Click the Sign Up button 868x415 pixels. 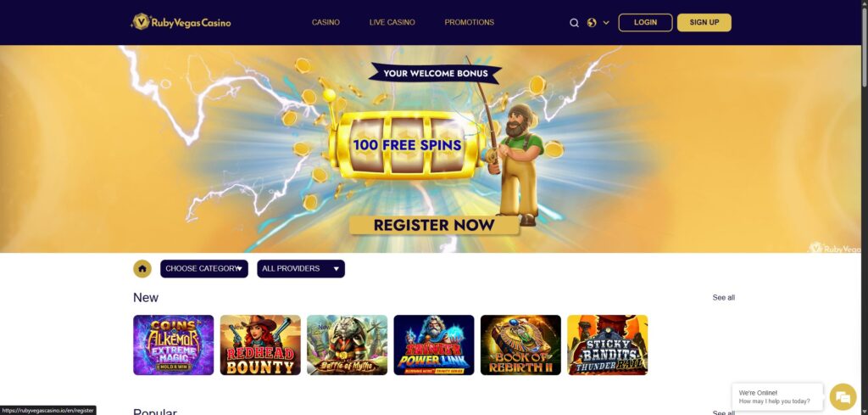pos(704,23)
